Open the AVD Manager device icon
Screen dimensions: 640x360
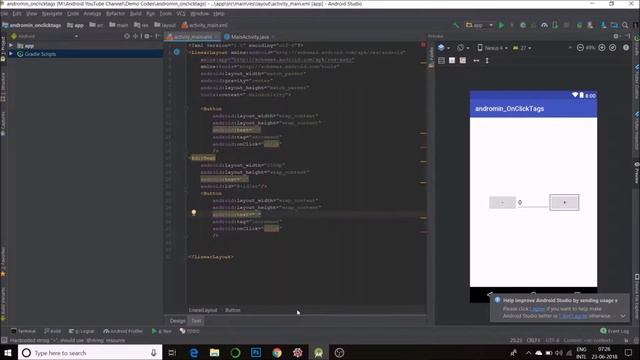[x=590, y=25]
